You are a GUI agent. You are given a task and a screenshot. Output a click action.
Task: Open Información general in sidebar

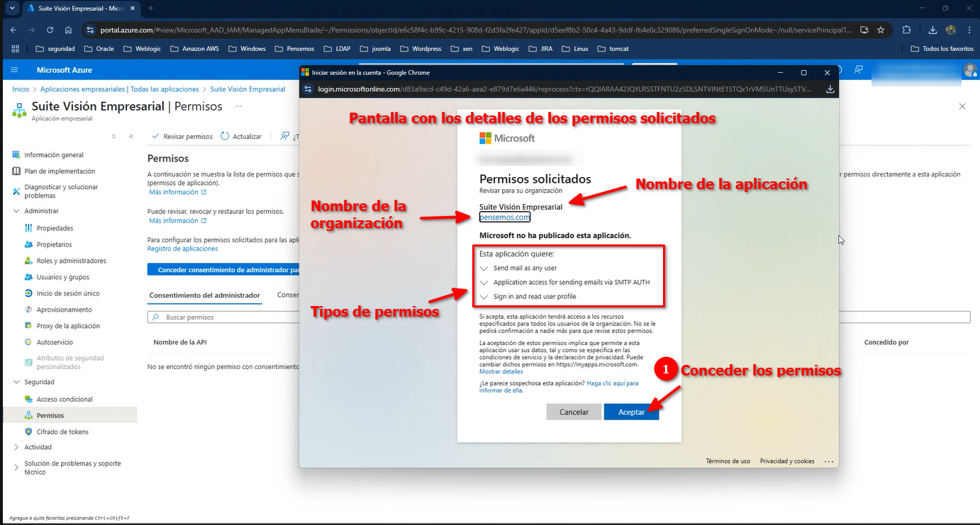pyautogui.click(x=53, y=155)
